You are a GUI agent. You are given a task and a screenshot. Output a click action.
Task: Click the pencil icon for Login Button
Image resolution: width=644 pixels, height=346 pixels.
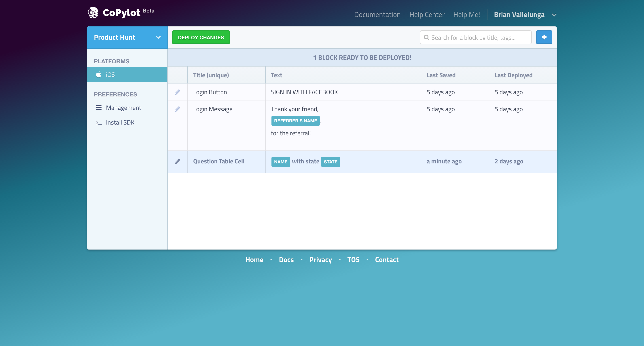pos(178,92)
